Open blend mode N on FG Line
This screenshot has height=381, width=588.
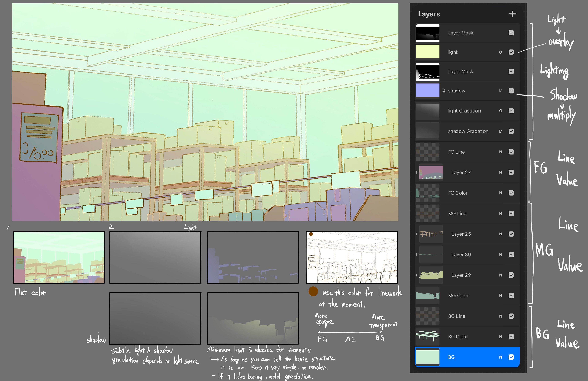click(501, 152)
